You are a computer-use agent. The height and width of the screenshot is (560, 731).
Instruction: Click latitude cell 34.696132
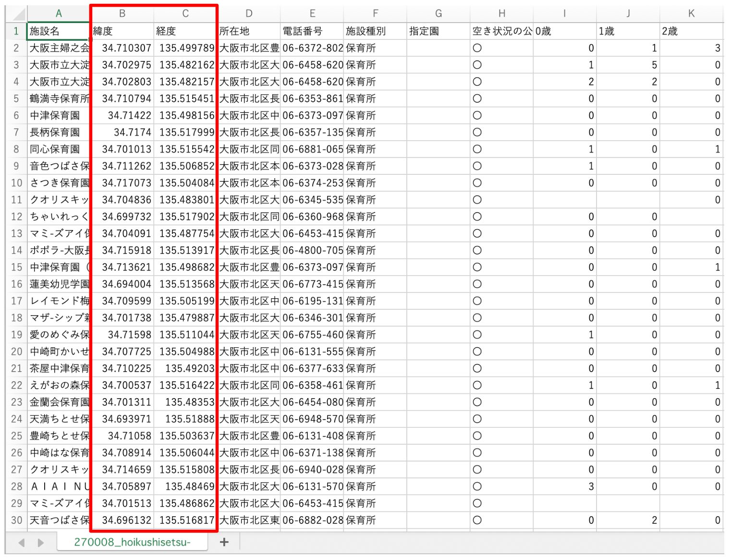tap(122, 520)
